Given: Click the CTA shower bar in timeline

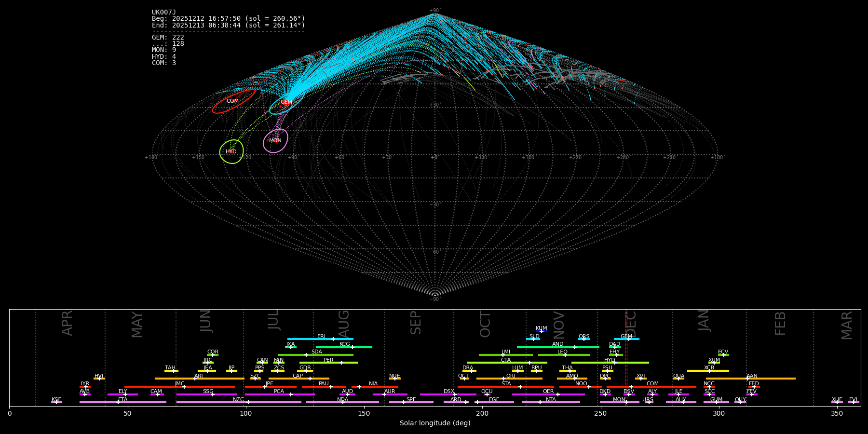Looking at the screenshot, I should pyautogui.click(x=507, y=363).
